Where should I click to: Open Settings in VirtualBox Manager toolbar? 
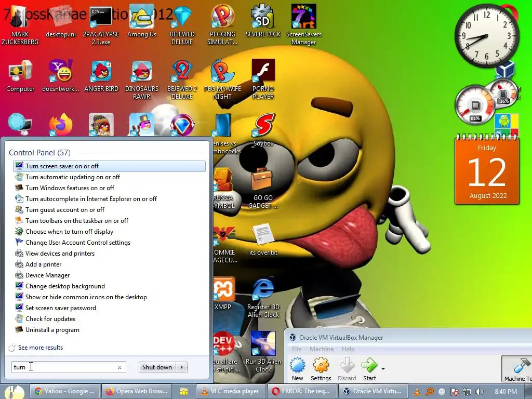[x=321, y=369]
